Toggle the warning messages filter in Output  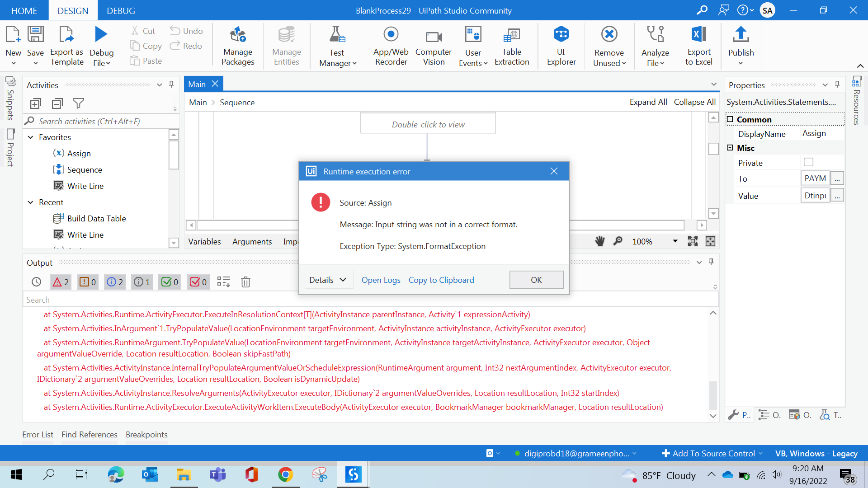click(x=88, y=282)
